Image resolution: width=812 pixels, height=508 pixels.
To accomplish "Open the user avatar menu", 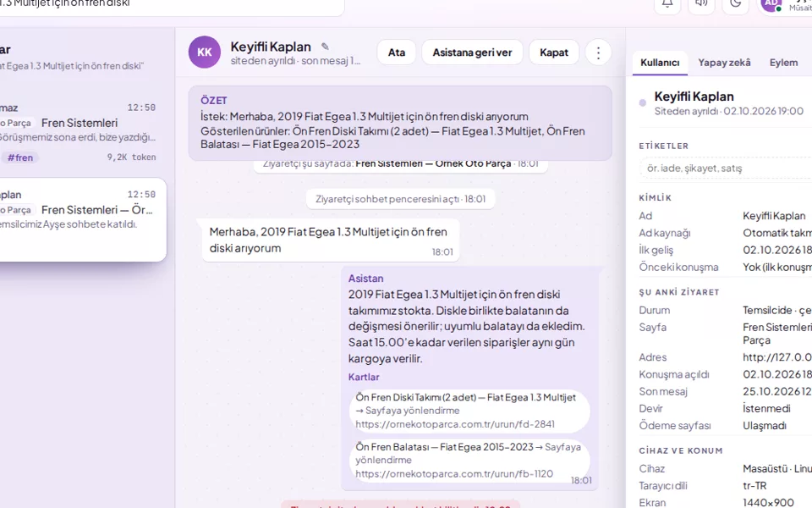I will 771,4.
